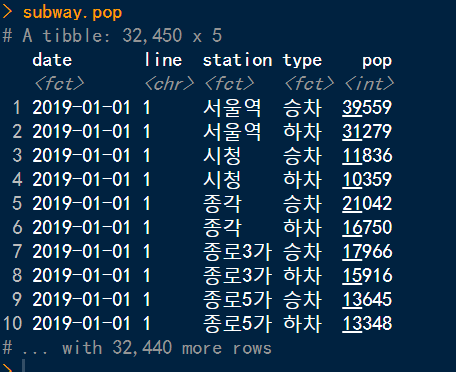Viewport: 456px width, 372px height.
Task: Click station 종로3가 in row 7
Action: (x=238, y=252)
